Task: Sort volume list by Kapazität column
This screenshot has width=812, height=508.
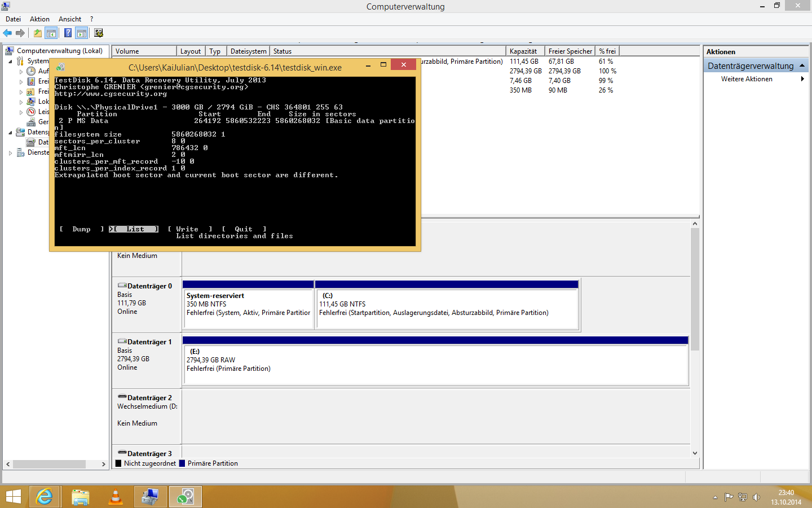Action: [x=526, y=51]
